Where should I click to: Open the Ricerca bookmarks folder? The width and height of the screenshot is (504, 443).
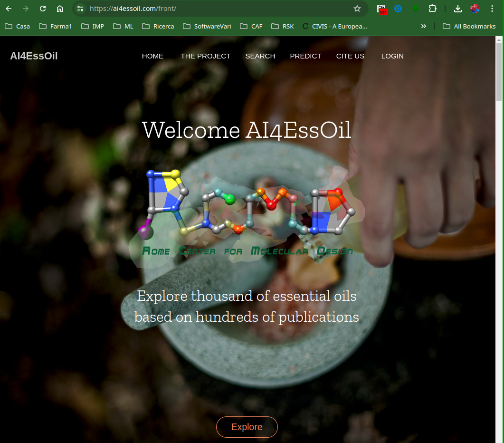click(158, 27)
